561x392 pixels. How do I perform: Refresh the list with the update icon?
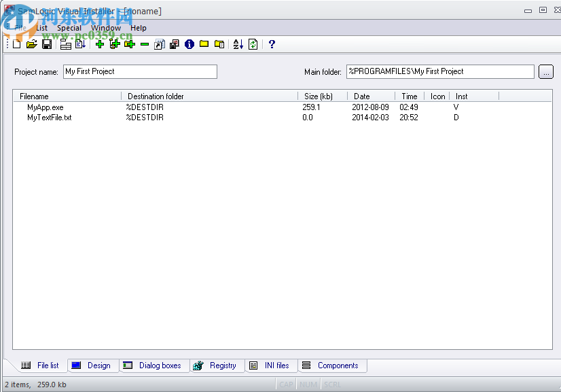[x=253, y=44]
